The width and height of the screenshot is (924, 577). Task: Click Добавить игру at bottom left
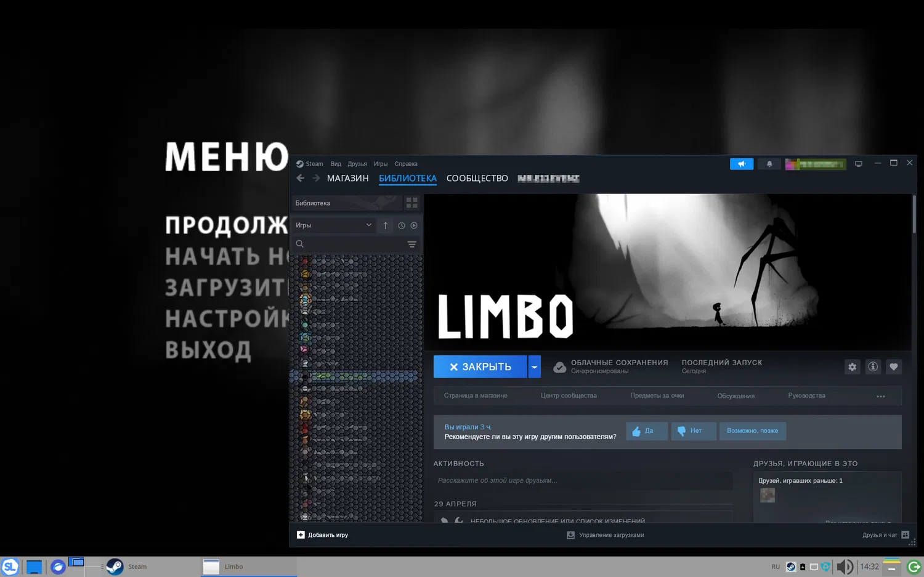point(322,535)
